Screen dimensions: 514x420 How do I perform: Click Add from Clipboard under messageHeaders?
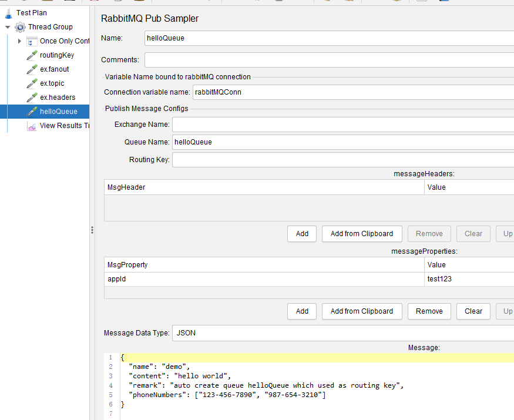point(362,234)
